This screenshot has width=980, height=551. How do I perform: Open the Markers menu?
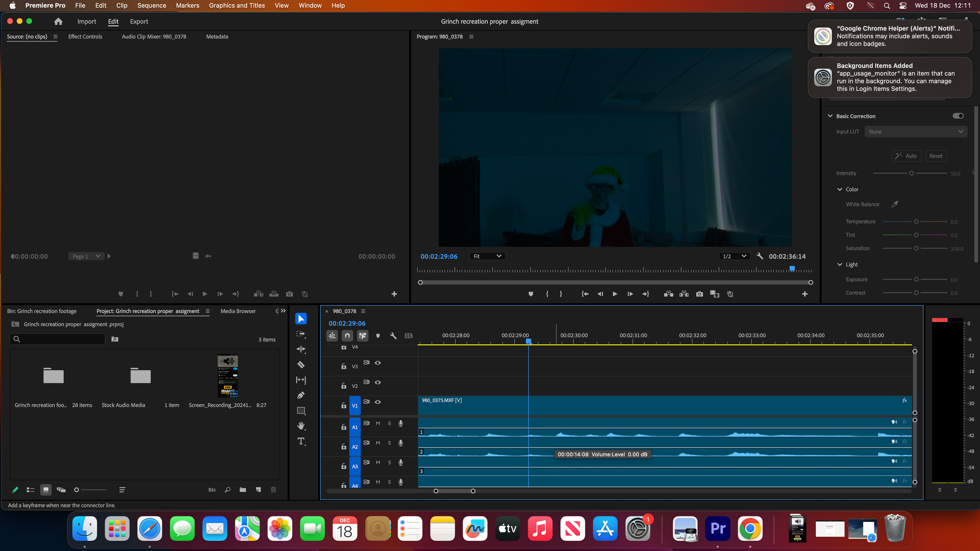tap(187, 5)
